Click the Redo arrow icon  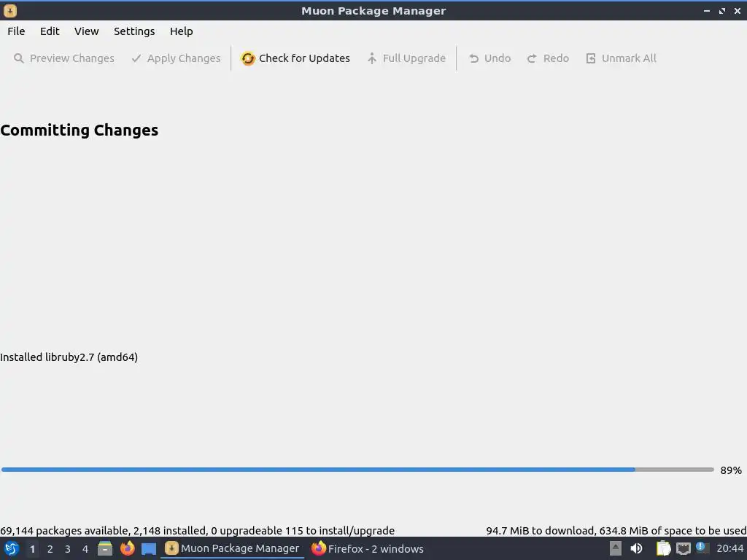coord(532,58)
